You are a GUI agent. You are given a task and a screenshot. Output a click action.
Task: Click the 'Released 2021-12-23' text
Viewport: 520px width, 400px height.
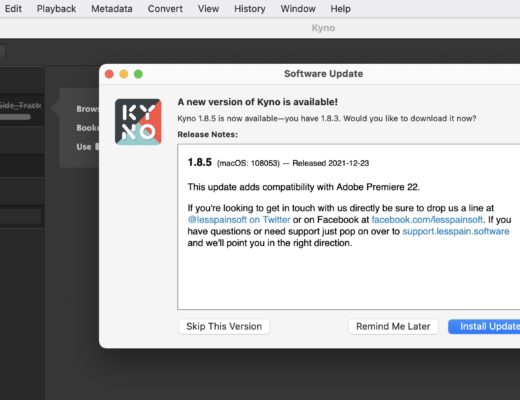(331, 163)
